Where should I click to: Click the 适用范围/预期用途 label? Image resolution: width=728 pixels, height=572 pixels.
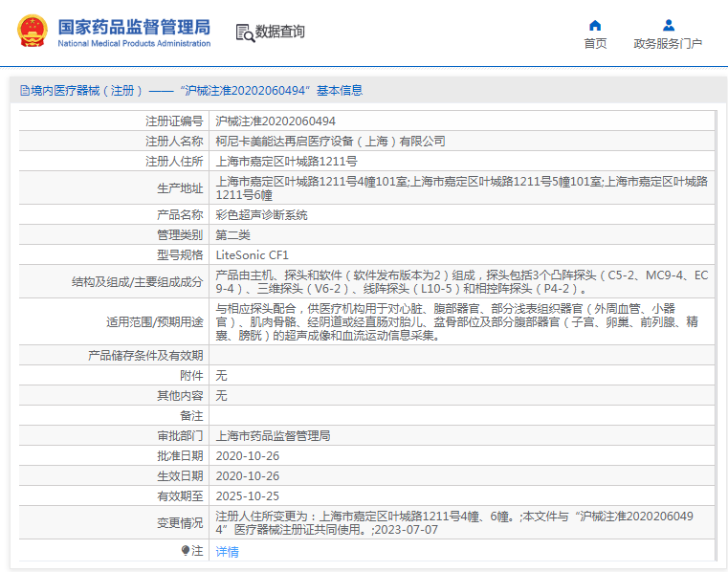pyautogui.click(x=155, y=321)
